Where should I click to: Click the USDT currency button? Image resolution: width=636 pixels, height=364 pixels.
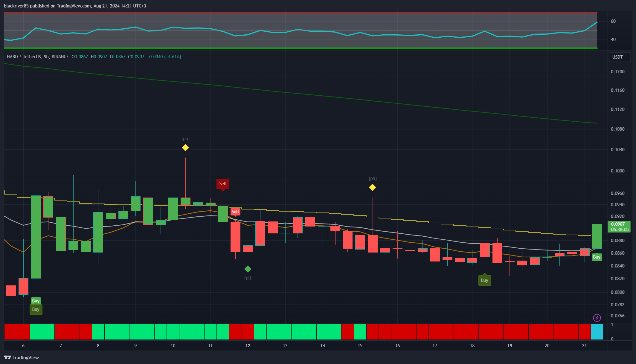point(620,57)
